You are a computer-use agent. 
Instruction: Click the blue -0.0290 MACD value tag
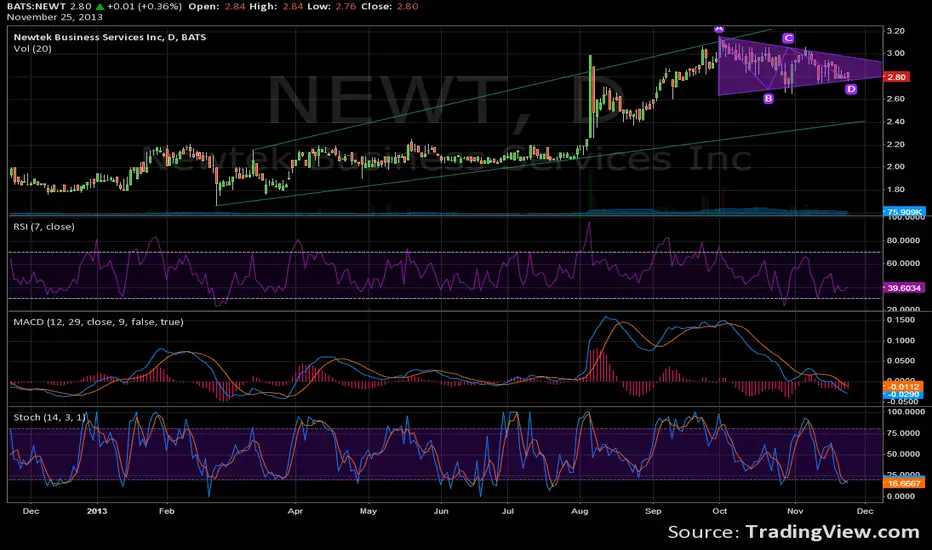pyautogui.click(x=903, y=395)
